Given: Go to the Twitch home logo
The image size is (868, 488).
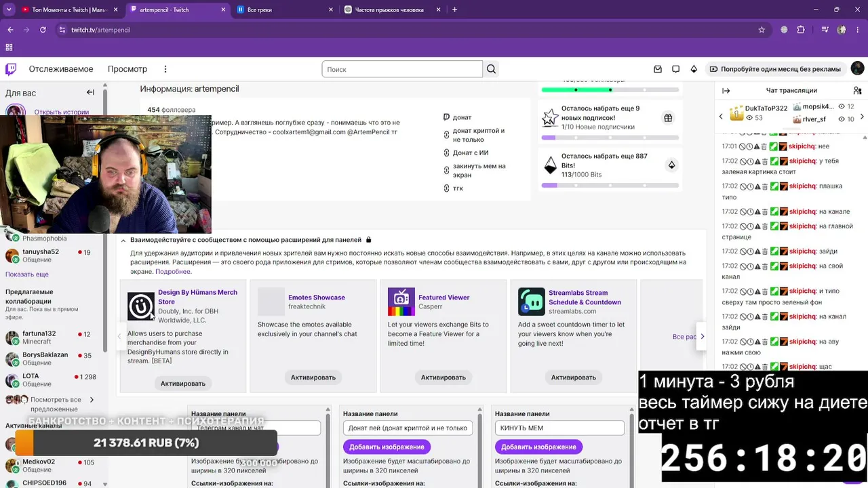Looking at the screenshot, I should (11, 69).
